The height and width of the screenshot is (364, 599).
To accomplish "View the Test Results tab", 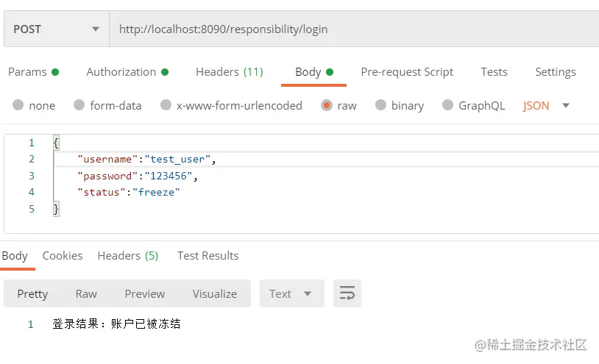I will click(x=208, y=255).
